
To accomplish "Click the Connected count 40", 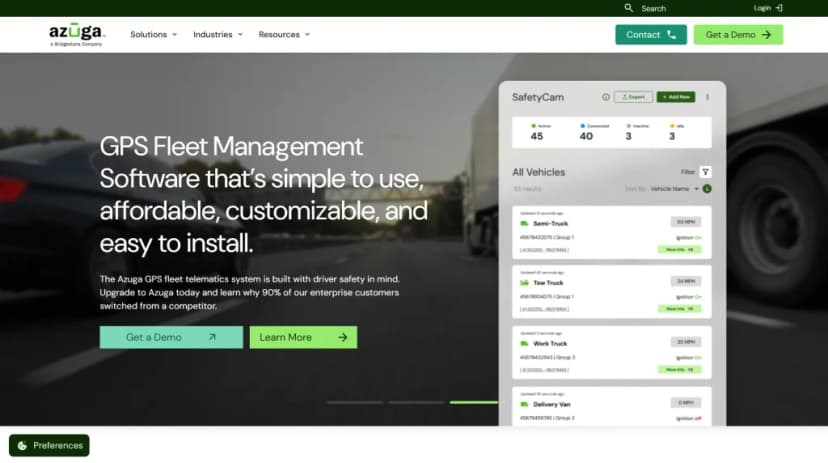I will [x=586, y=136].
